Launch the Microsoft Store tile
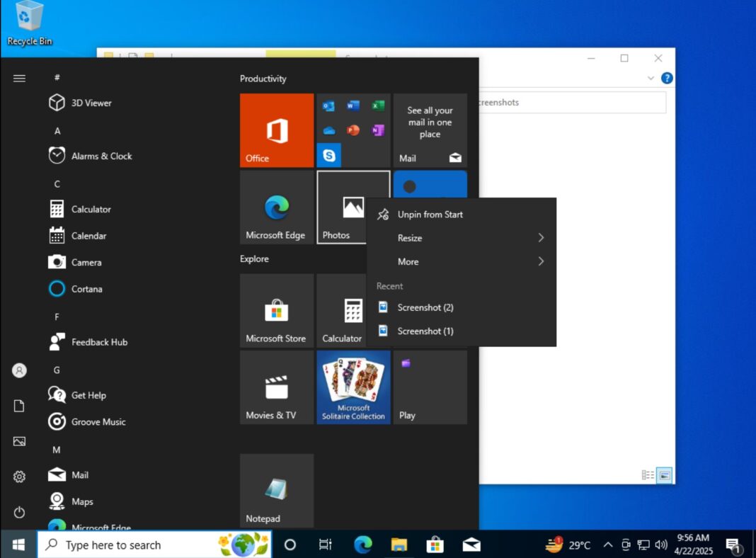Image resolution: width=756 pixels, height=558 pixels. [276, 311]
